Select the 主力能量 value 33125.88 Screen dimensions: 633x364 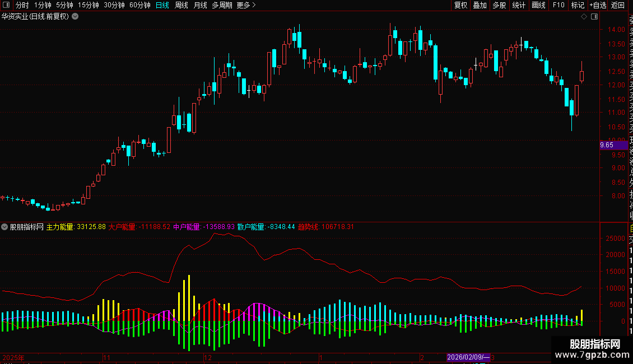tap(91, 227)
